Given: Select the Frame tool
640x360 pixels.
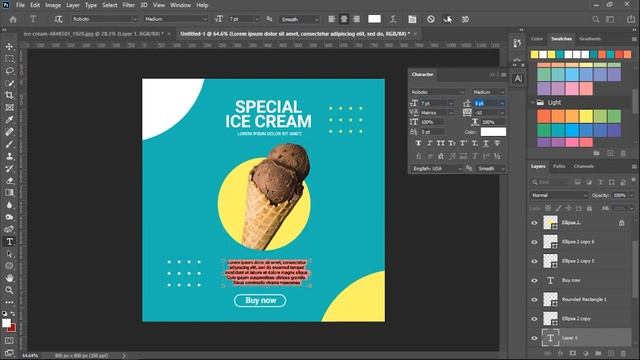Looking at the screenshot, I should click(9, 107).
